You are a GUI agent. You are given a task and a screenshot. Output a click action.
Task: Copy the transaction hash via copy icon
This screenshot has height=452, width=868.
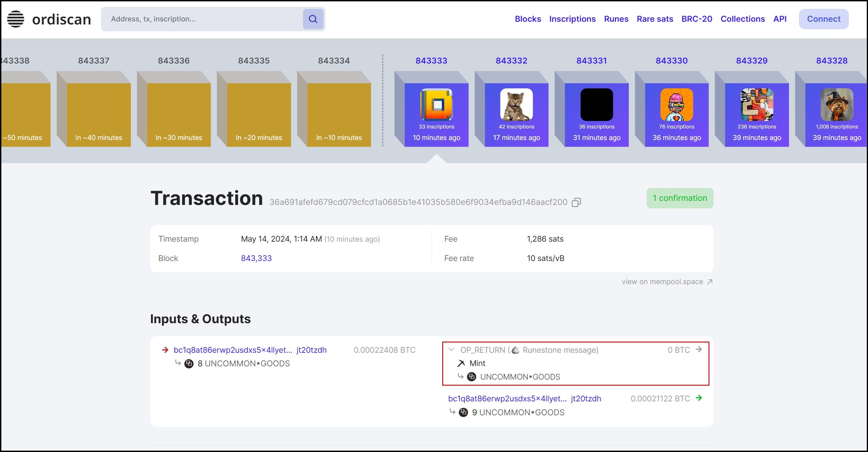(x=576, y=203)
